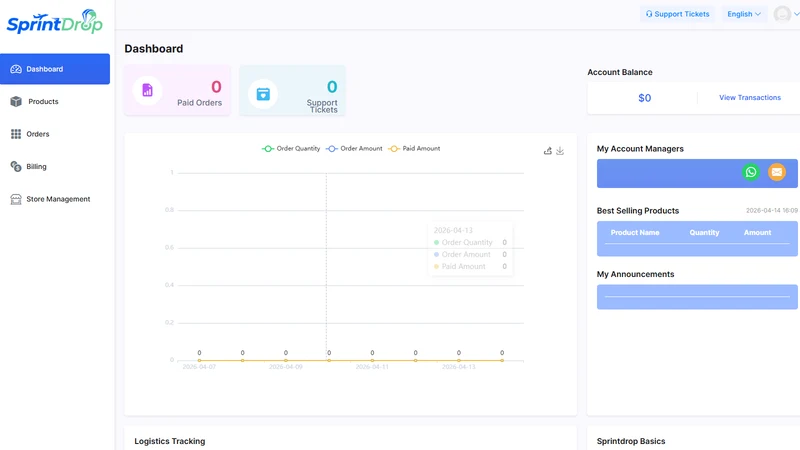Click the chart download icon
The width and height of the screenshot is (800, 450).
(x=560, y=151)
